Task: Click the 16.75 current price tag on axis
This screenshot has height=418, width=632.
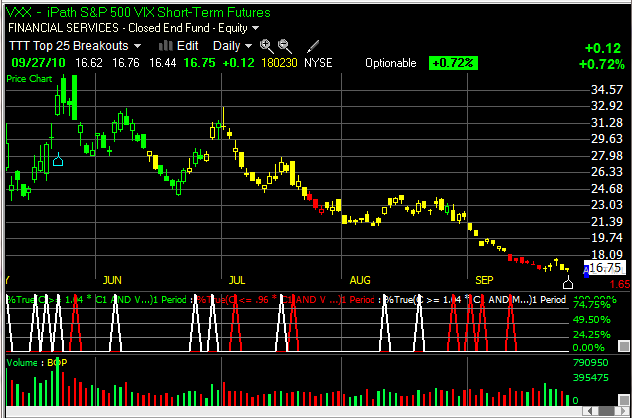Action: (605, 268)
